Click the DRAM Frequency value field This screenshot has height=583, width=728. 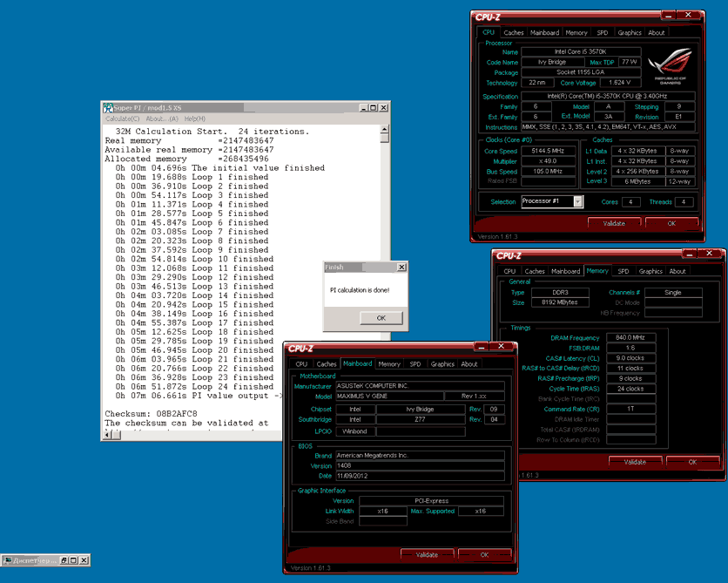pyautogui.click(x=630, y=337)
